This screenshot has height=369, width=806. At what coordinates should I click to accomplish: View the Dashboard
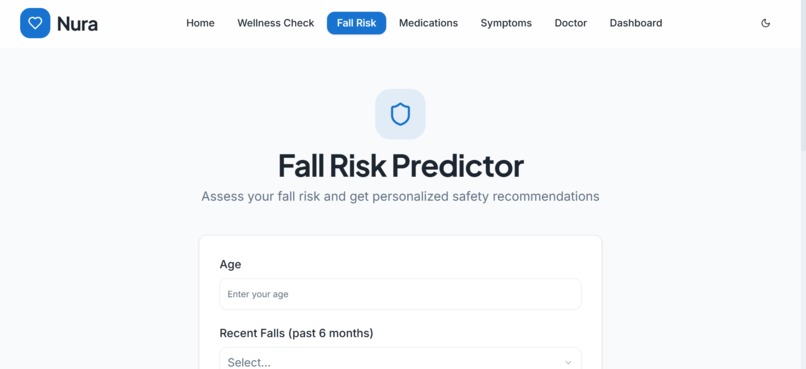coord(636,23)
